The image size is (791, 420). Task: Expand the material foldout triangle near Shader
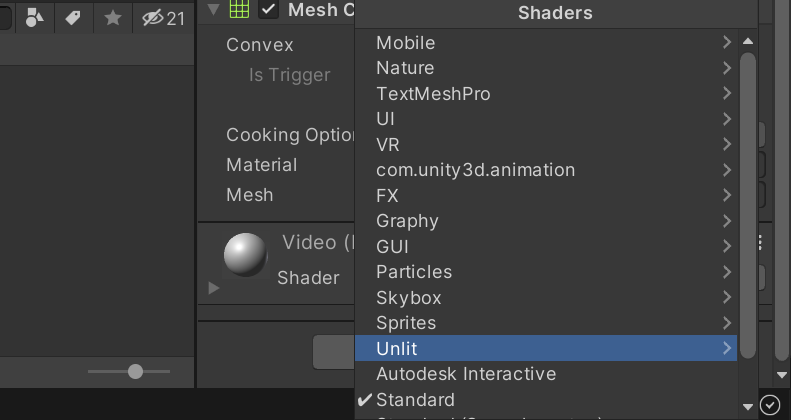pos(213,288)
